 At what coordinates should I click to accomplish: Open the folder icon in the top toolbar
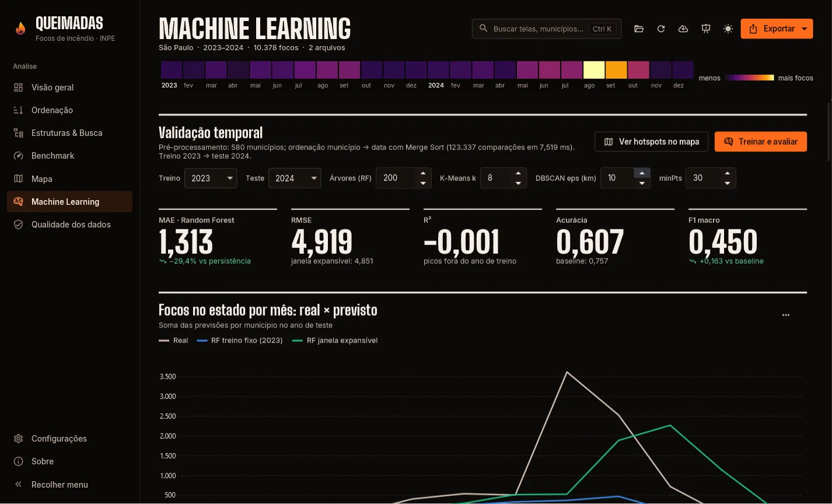pos(639,29)
